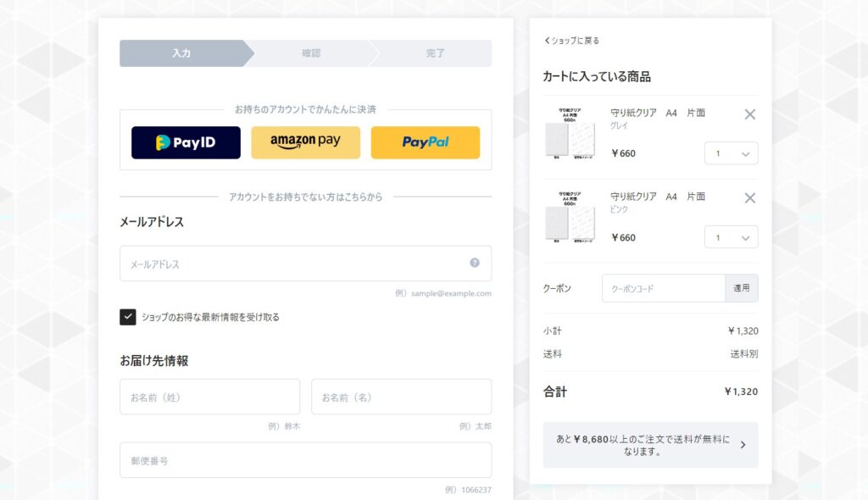Choose Amazon Pay checkout
This screenshot has height=500, width=868.
pyautogui.click(x=305, y=142)
